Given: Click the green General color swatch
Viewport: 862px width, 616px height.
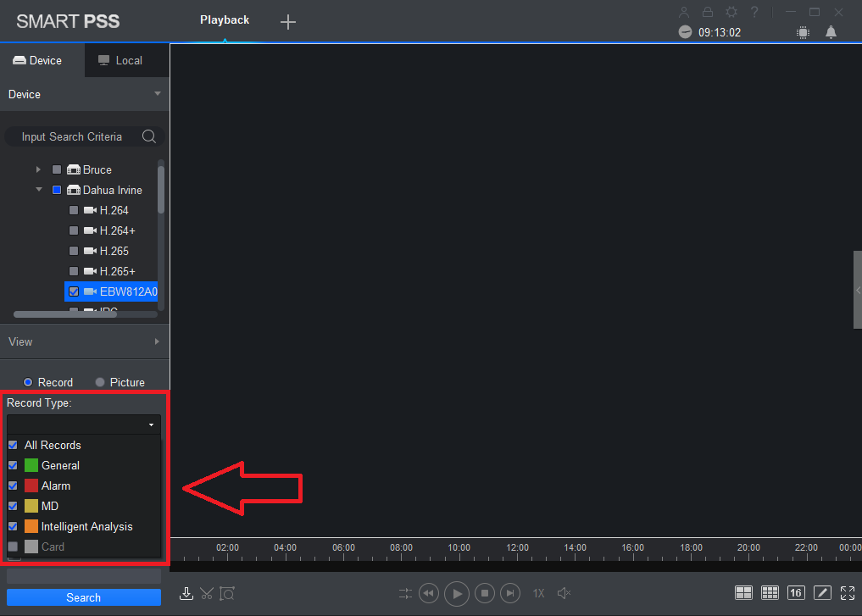Looking at the screenshot, I should [31, 465].
